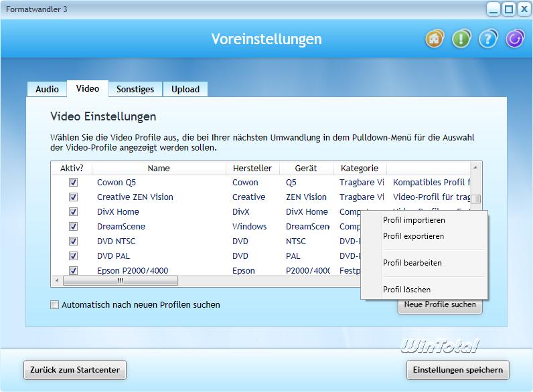The image size is (533, 392).
Task: Click the ZEN Vision device cell
Action: pos(306,197)
